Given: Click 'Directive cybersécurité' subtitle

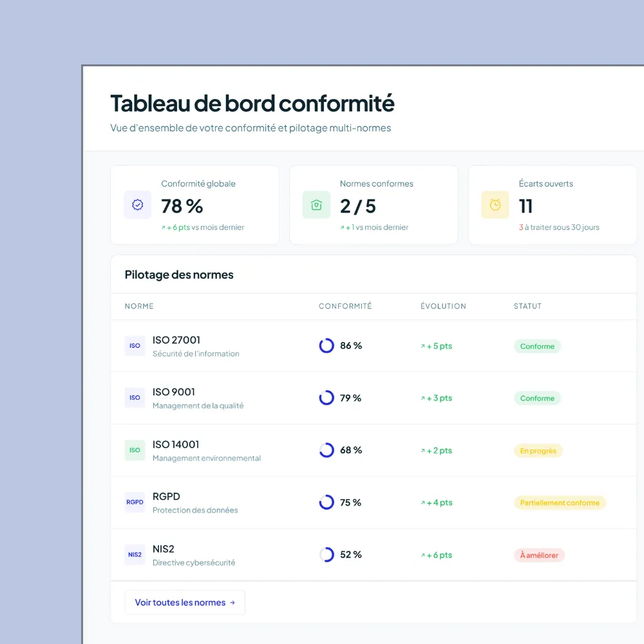Looking at the screenshot, I should tap(194, 563).
